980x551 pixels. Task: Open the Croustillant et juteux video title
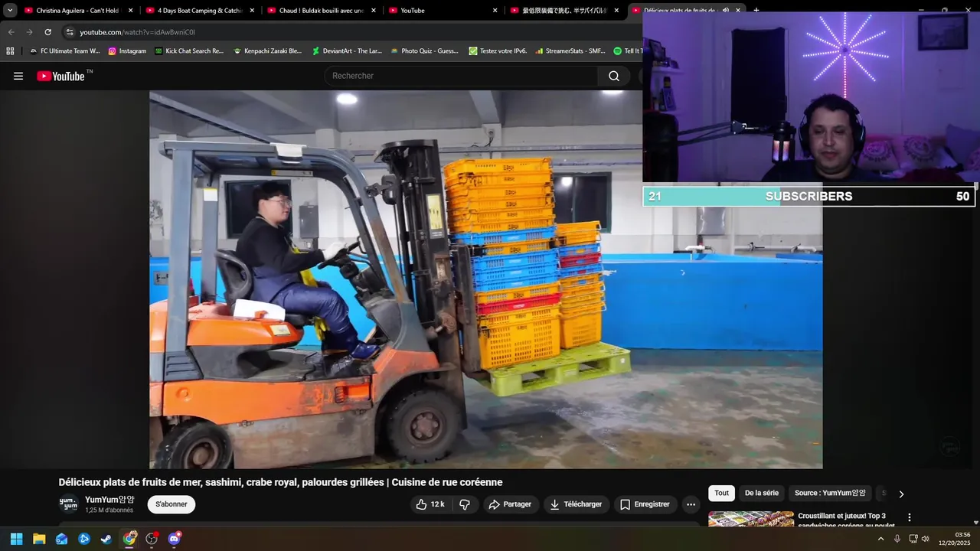[846, 520]
